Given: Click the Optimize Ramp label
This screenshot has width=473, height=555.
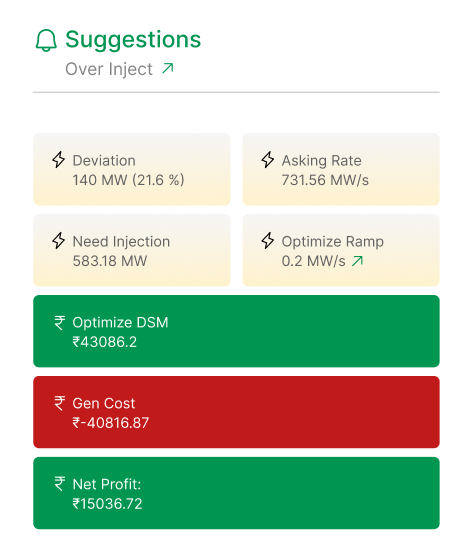Looking at the screenshot, I should [x=333, y=242].
